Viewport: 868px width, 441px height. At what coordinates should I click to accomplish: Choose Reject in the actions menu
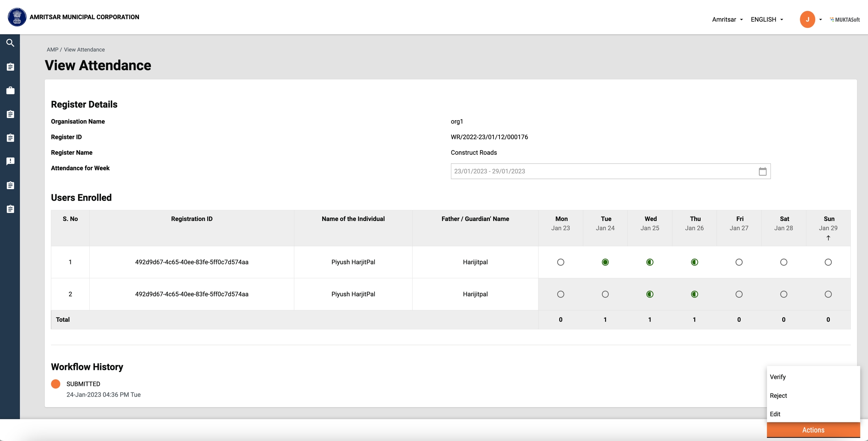[x=778, y=395]
